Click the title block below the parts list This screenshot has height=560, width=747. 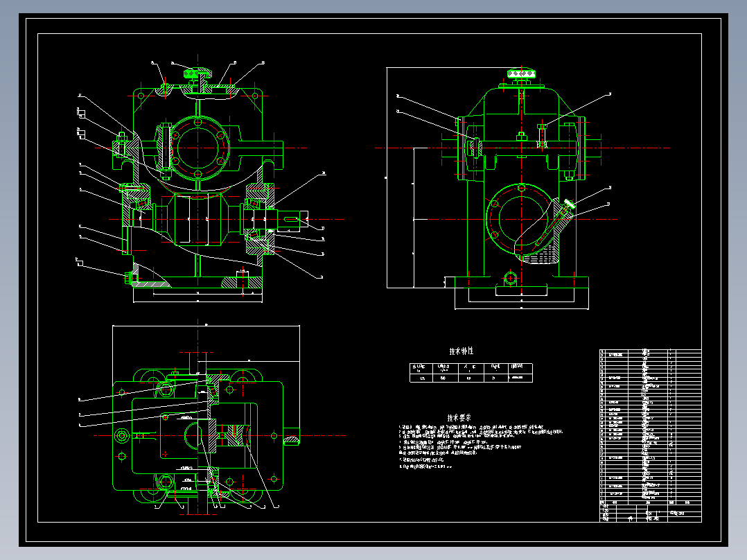pos(650,514)
